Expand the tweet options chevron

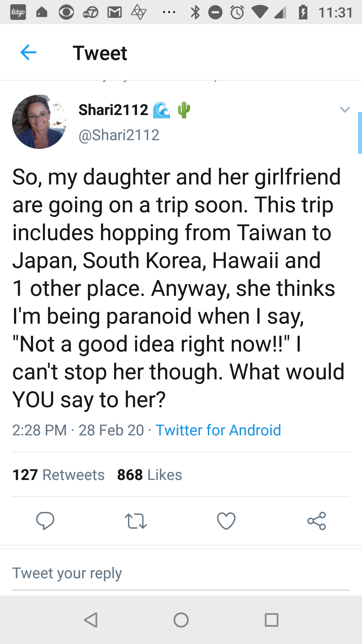click(345, 110)
